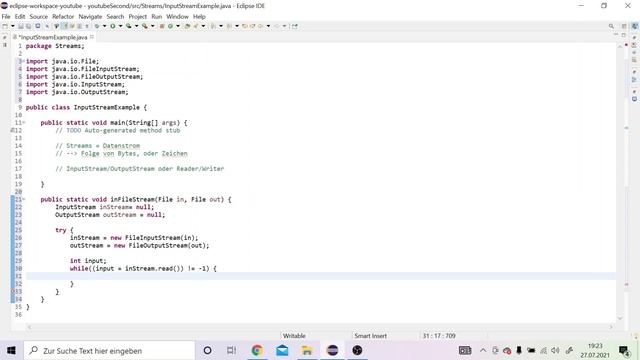The image size is (640, 360).
Task: Save the current Java file
Action: click(x=20, y=26)
